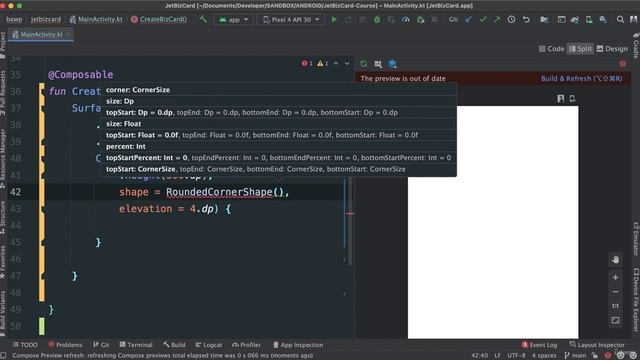Open the app run configuration dropdown
Viewport: 640px width, 360px height.
coord(233,19)
